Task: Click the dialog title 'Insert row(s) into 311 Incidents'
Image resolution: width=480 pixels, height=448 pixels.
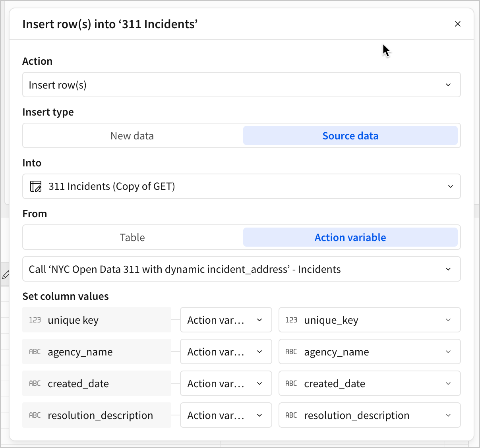Action: click(x=110, y=24)
